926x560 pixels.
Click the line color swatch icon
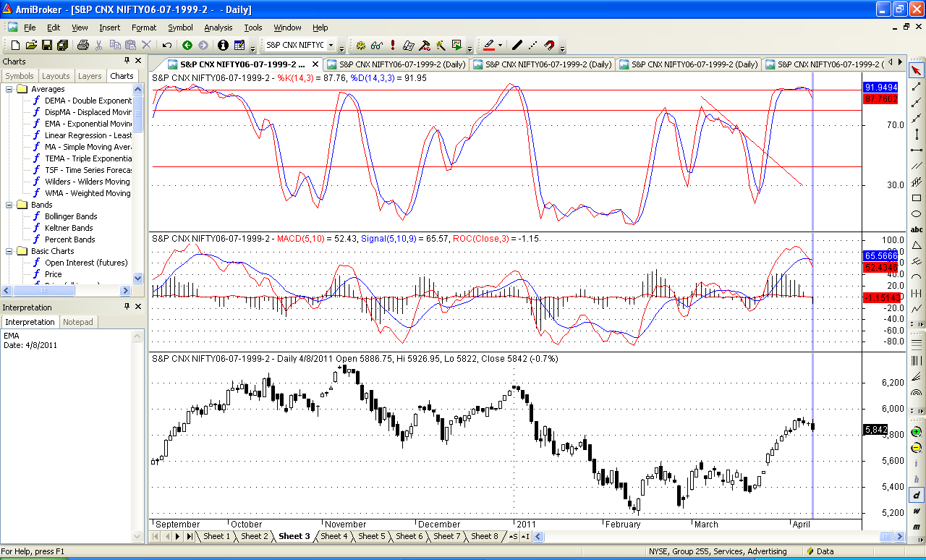click(489, 45)
